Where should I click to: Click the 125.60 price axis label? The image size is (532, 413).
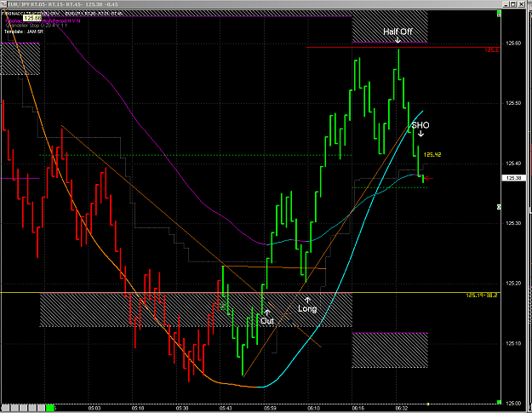[x=513, y=43]
